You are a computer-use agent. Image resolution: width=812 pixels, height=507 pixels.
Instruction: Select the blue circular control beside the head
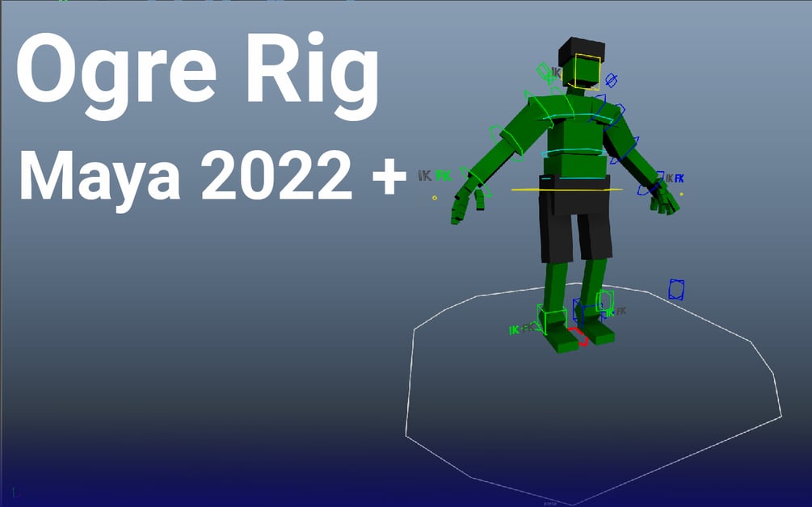[x=612, y=80]
